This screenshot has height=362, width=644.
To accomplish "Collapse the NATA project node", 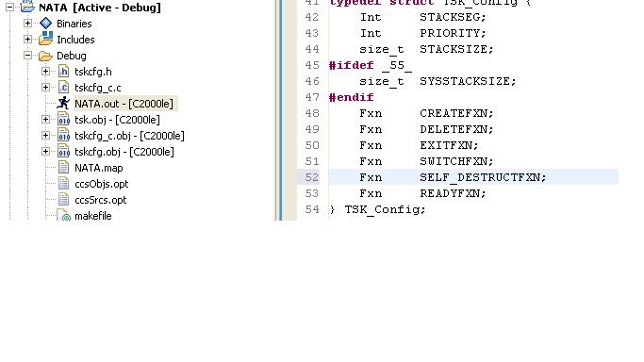I will click(9, 7).
